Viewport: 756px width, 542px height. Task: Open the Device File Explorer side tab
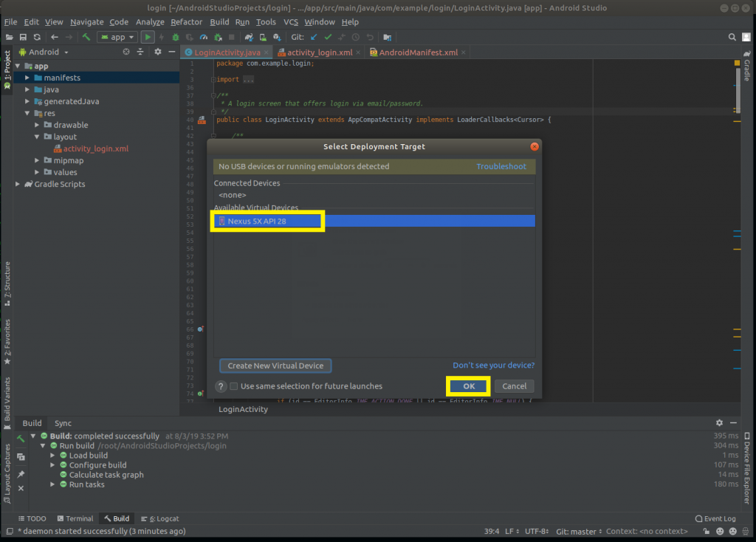[x=747, y=467]
